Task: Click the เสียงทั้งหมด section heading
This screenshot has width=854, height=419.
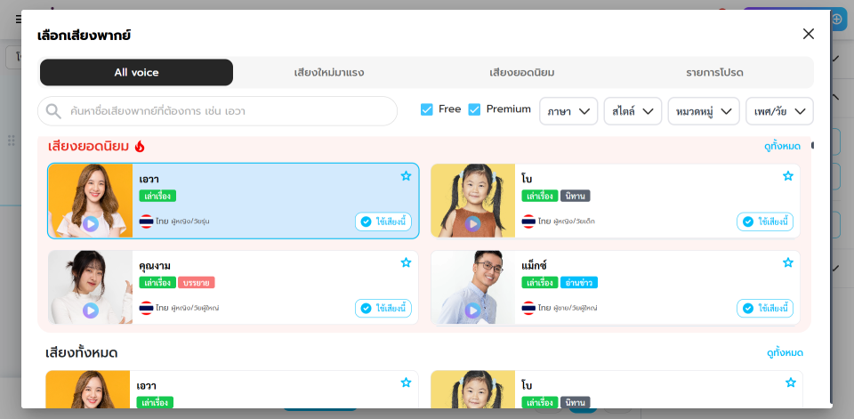Action: pos(82,353)
